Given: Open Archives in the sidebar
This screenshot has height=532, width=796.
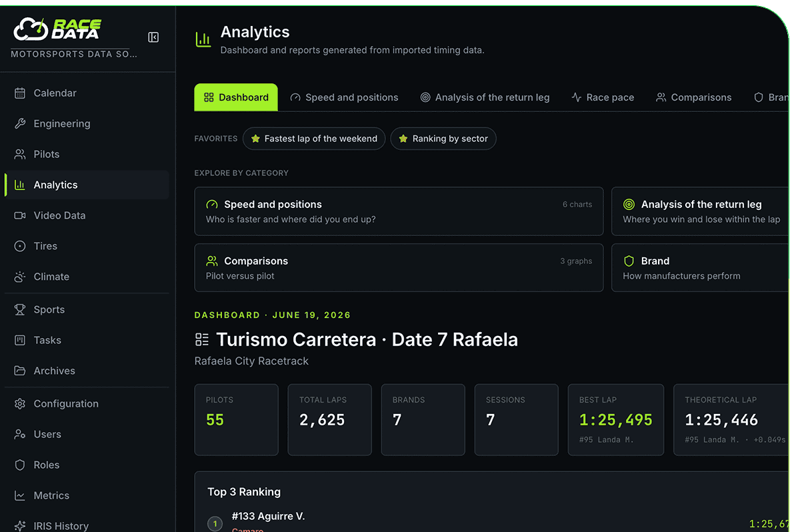Looking at the screenshot, I should (87, 371).
